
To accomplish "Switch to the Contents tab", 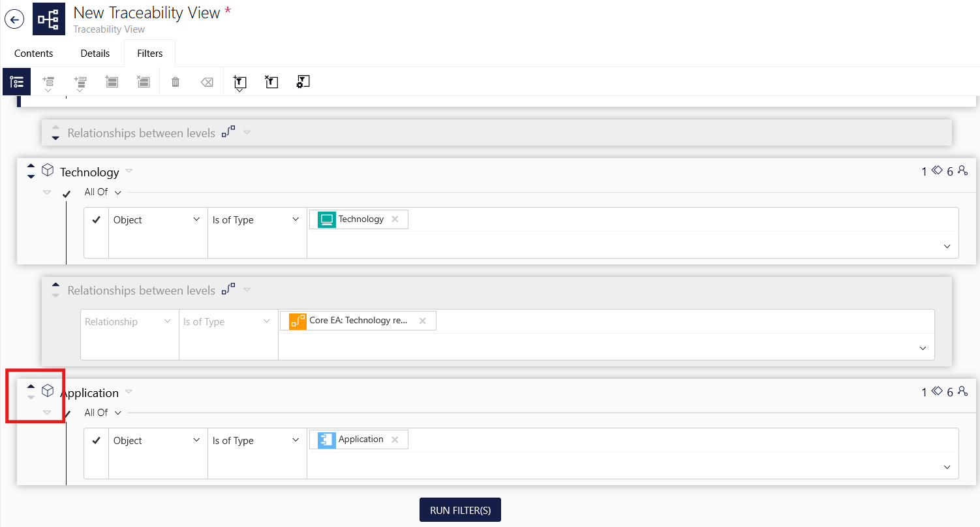I will point(34,54).
